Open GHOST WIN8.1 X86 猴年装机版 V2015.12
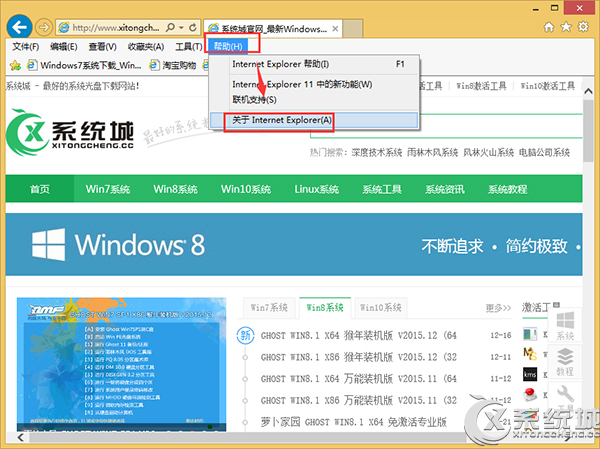This screenshot has width=600, height=449. click(359, 357)
